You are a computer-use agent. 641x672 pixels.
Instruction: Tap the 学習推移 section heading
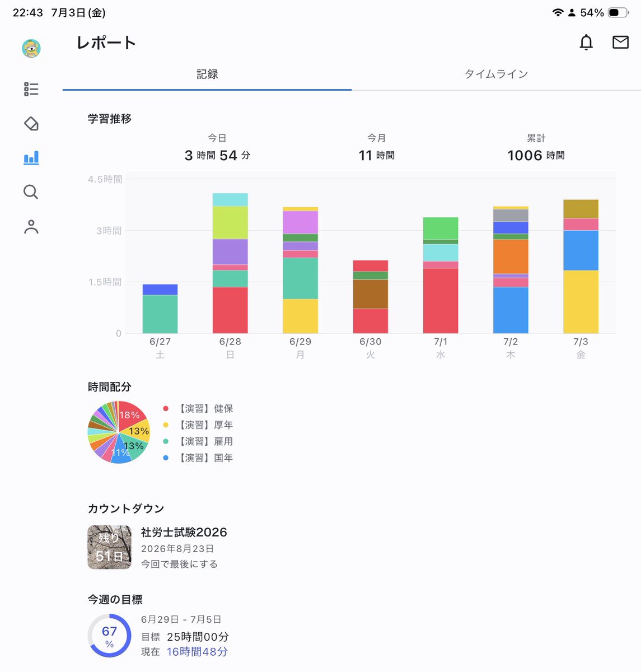coord(110,119)
